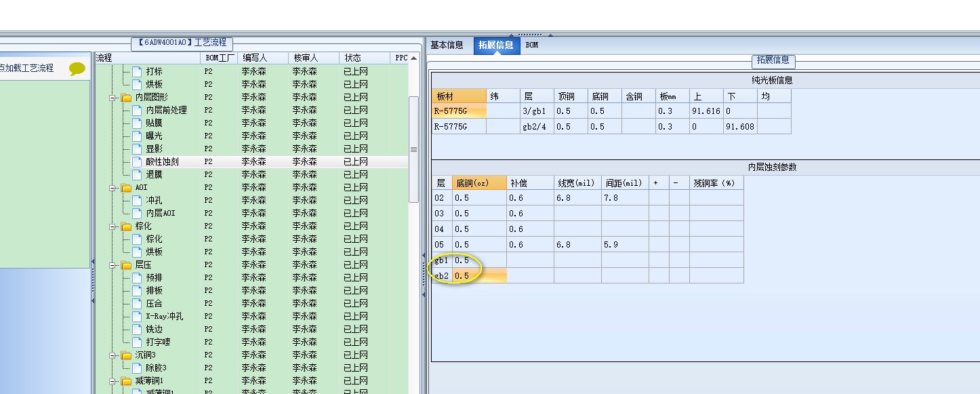Click the 91.608 value cell
980x394 pixels.
(740, 126)
